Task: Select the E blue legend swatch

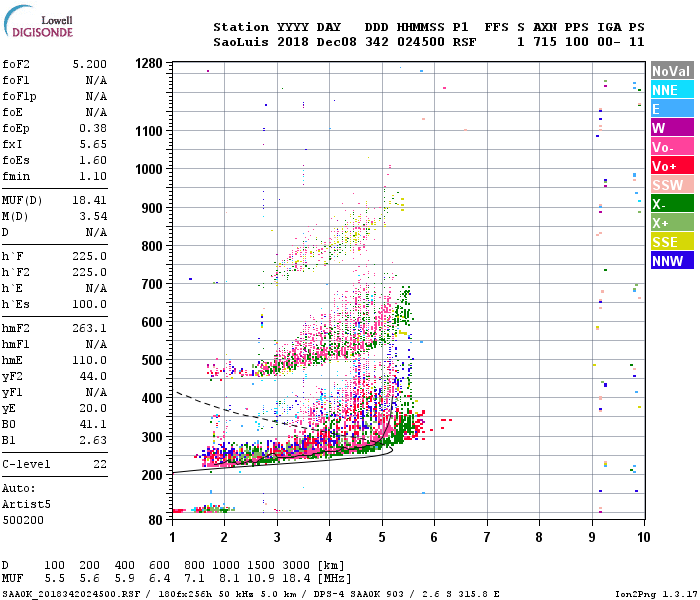Action: pyautogui.click(x=672, y=109)
